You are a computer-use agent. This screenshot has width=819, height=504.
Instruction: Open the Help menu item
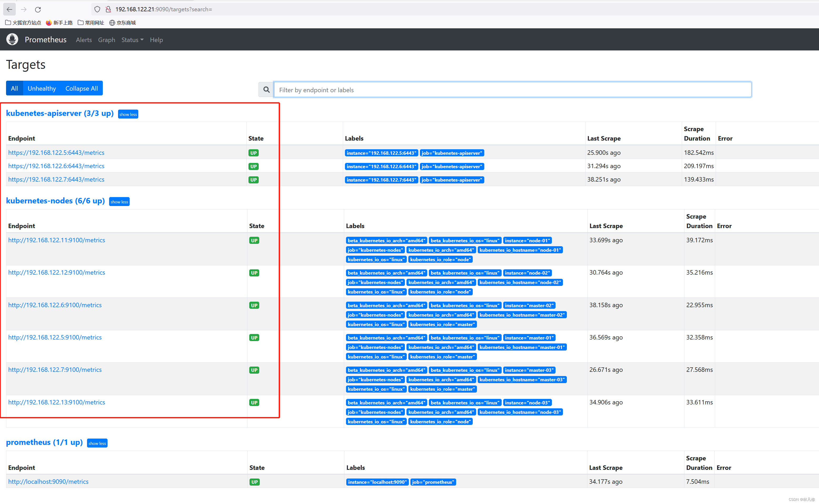(x=156, y=40)
